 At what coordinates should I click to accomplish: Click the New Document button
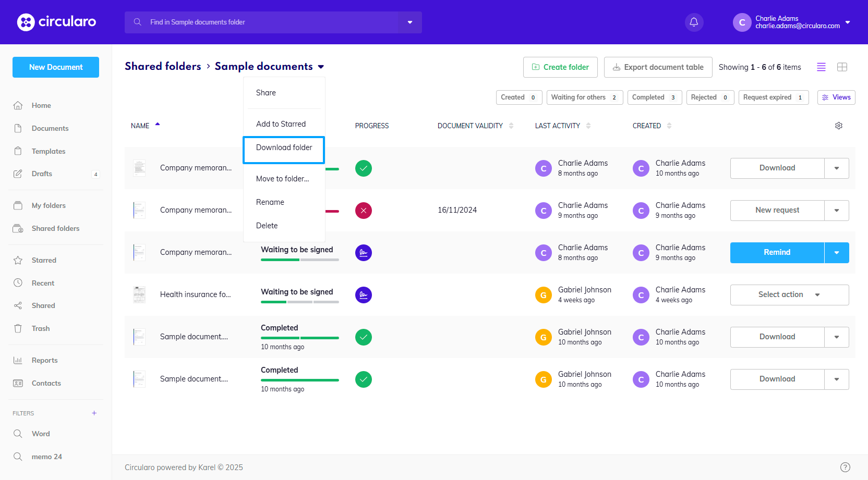pos(56,67)
